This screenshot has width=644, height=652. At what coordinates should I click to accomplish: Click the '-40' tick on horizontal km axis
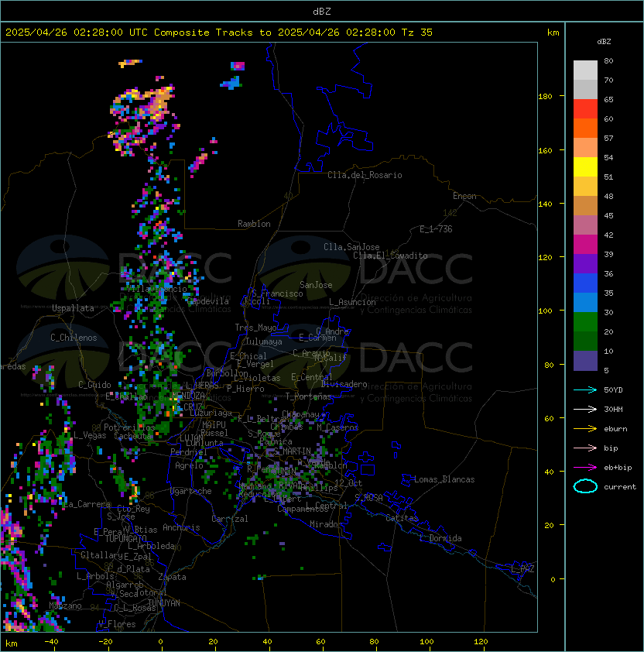(51, 642)
